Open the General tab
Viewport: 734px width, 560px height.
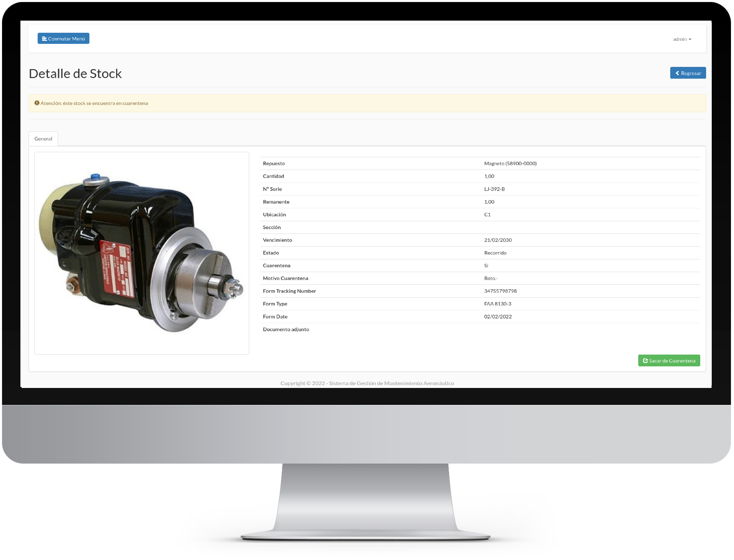43,139
